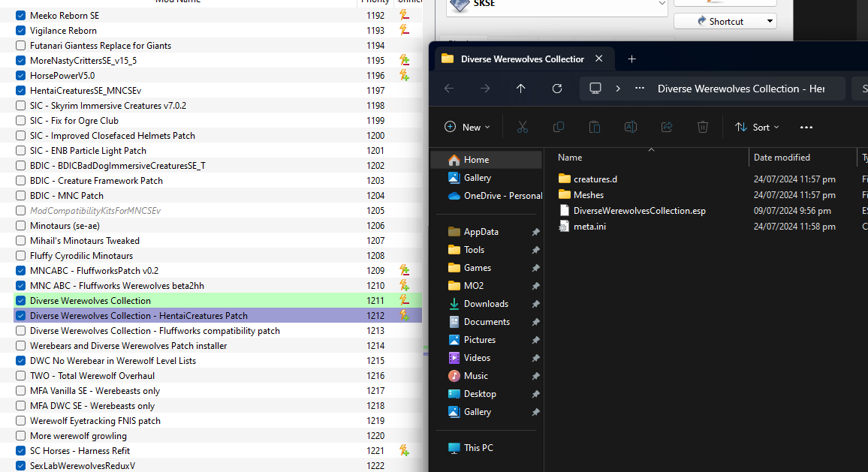Enable Diverse Werewolves Collection - Fluffworks compatibility patch
The image size is (868, 472).
point(20,330)
